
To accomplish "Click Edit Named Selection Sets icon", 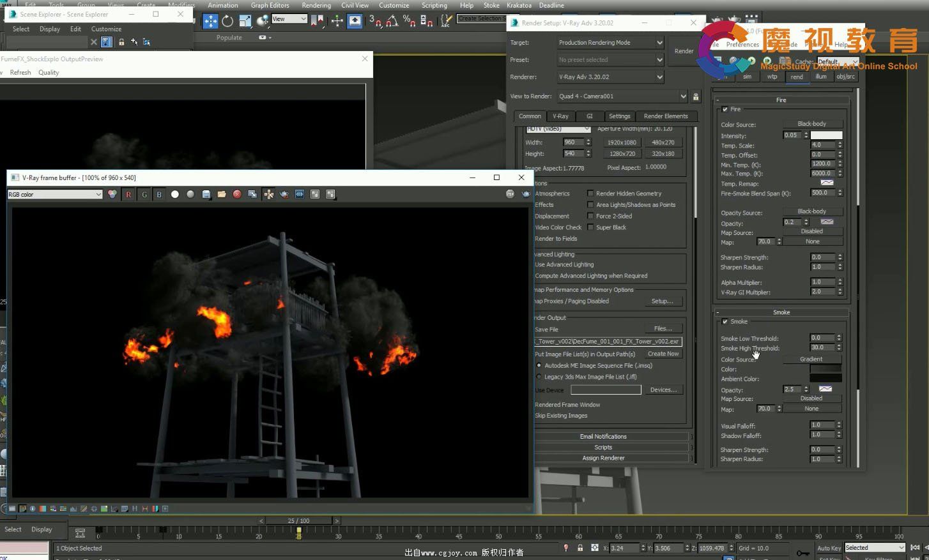I will pyautogui.click(x=445, y=21).
